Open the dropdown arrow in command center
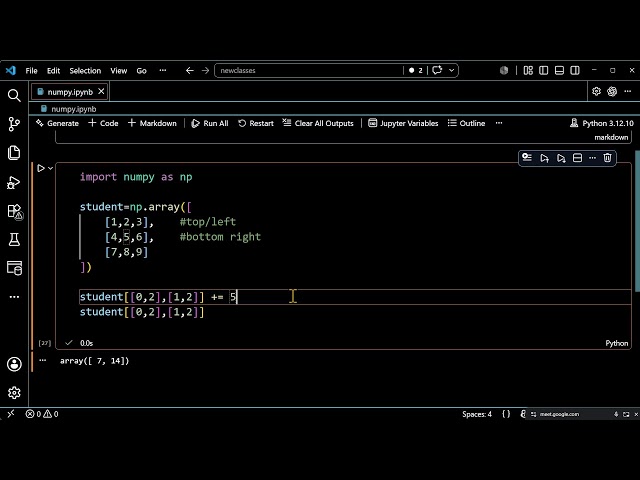The image size is (640, 480). [x=451, y=70]
